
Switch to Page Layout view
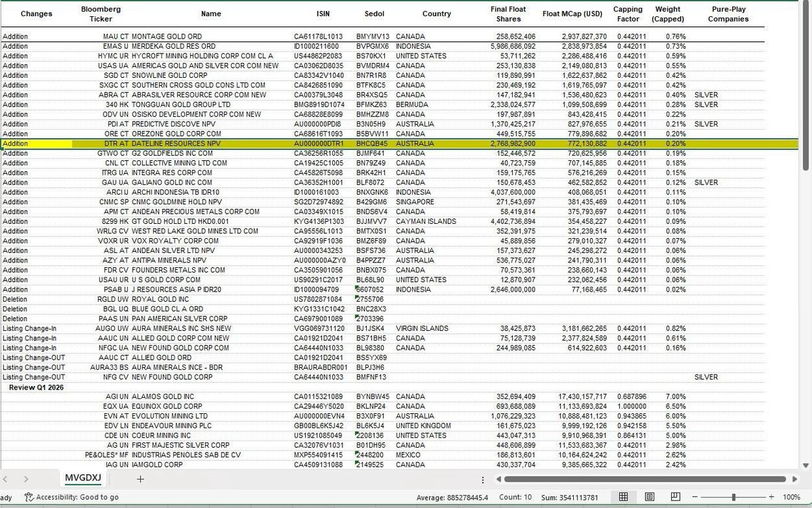coord(649,497)
